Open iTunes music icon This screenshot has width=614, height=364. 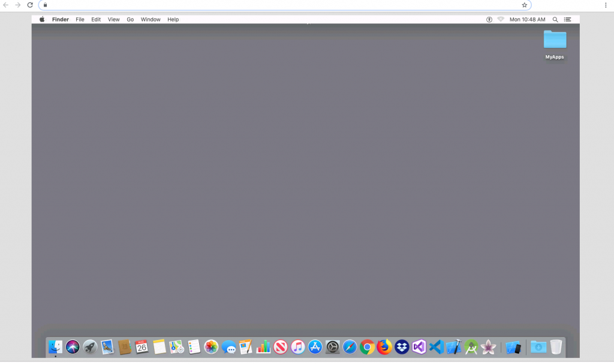point(297,347)
